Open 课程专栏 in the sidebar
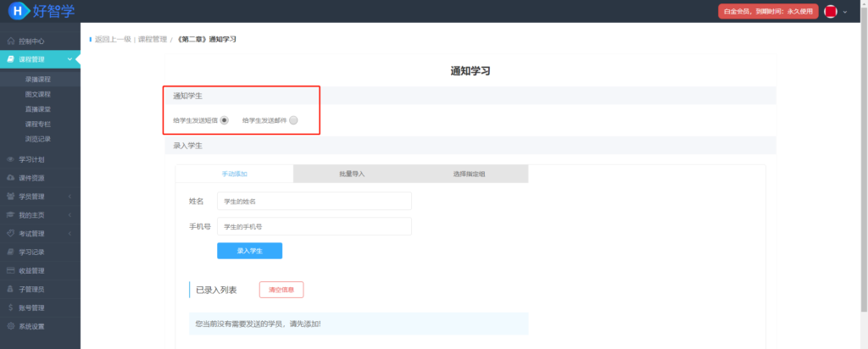 (x=37, y=124)
